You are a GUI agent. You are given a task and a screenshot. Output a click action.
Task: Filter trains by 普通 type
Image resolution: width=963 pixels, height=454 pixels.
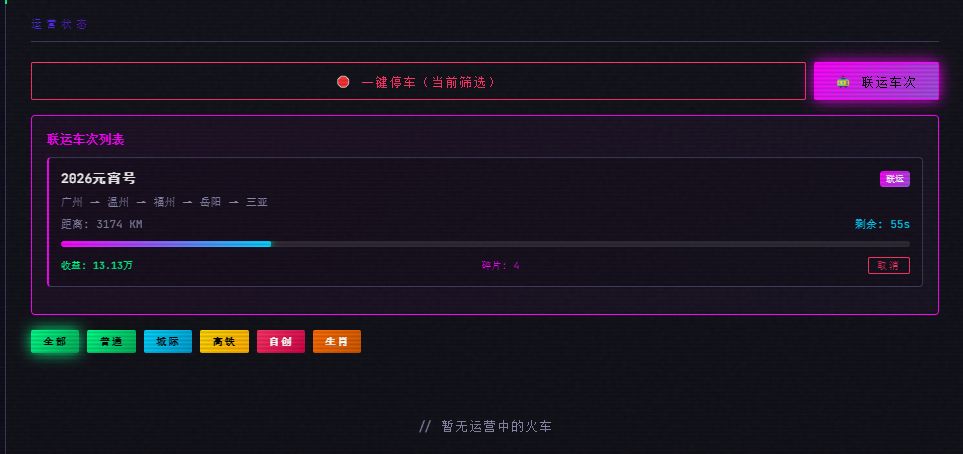pos(111,342)
